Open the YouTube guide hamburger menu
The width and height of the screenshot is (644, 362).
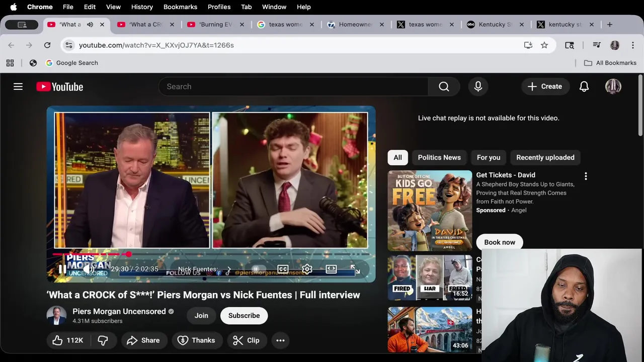point(18,86)
